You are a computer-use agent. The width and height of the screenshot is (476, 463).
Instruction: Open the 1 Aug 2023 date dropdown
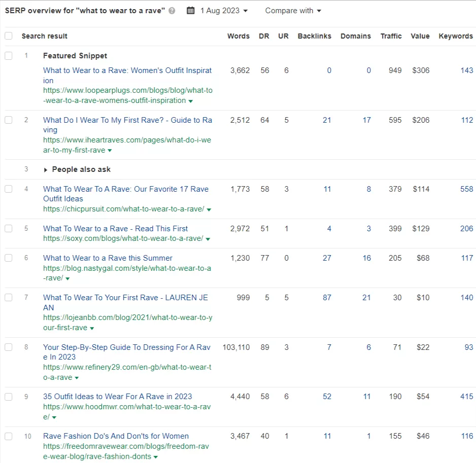pyautogui.click(x=224, y=11)
